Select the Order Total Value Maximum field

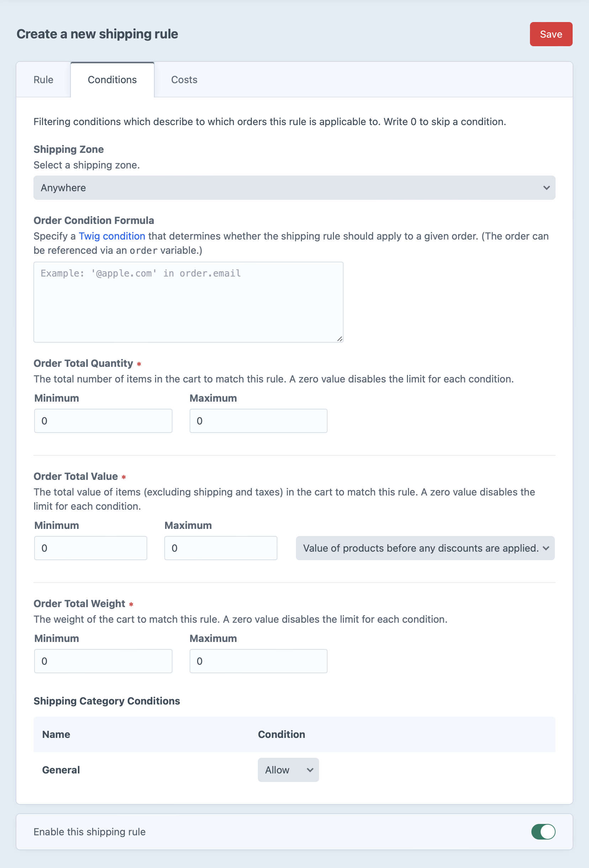coord(220,548)
